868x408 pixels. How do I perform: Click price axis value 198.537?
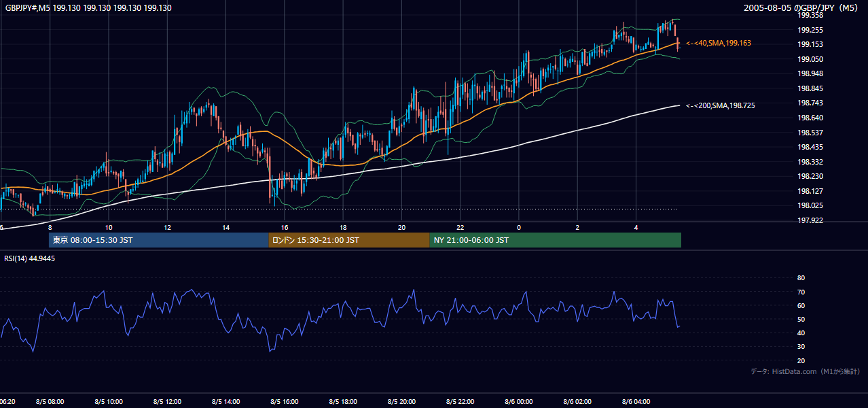coord(810,133)
